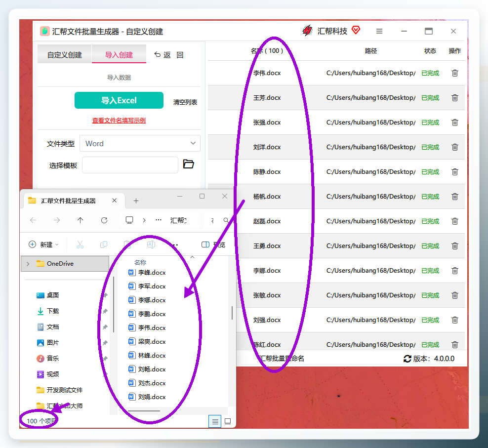Delete the 李伟.docx row with trash icon
Image resolution: width=488 pixels, height=448 pixels.
(x=455, y=73)
